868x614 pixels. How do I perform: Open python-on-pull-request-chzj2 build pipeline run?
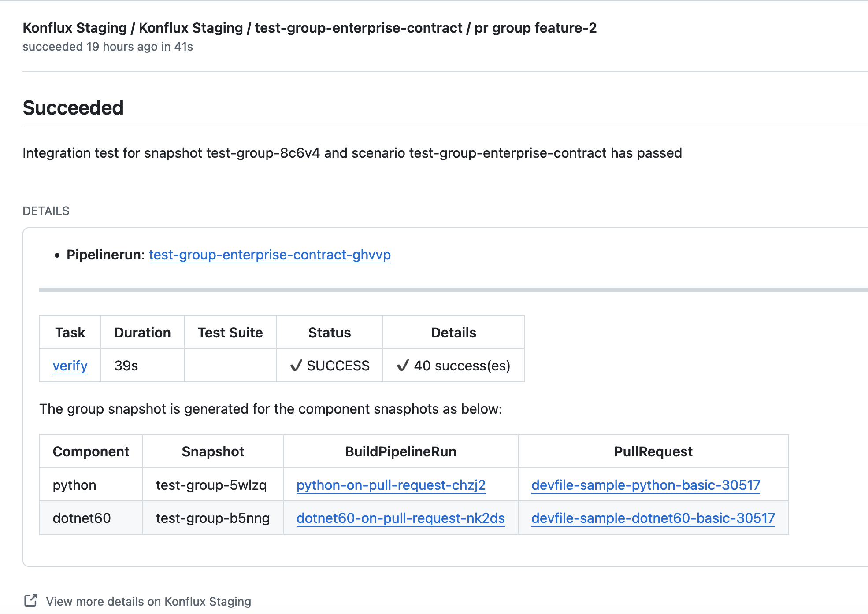391,485
